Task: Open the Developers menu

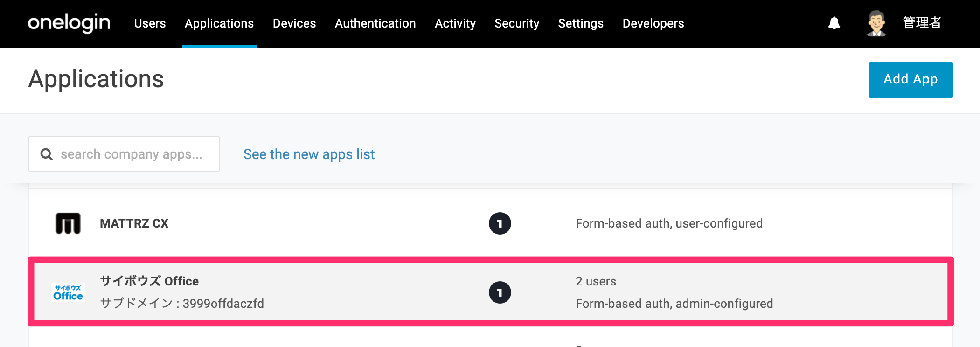Action: click(x=653, y=23)
